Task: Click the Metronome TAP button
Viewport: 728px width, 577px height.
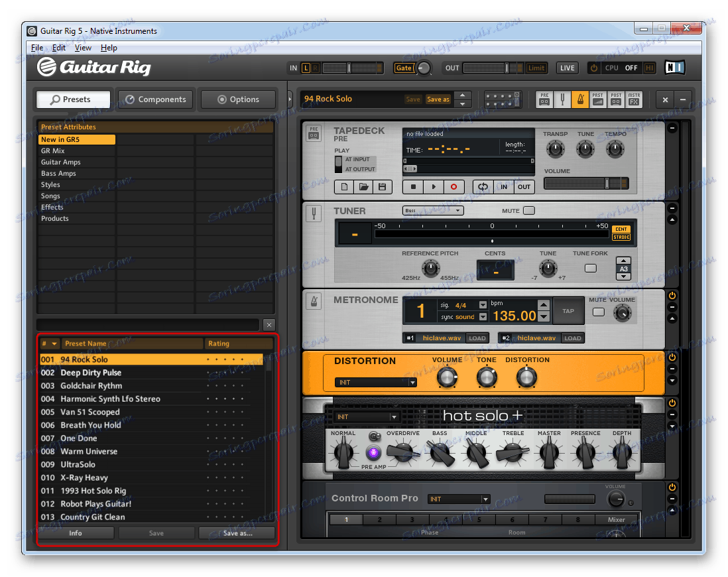Action: tap(568, 311)
